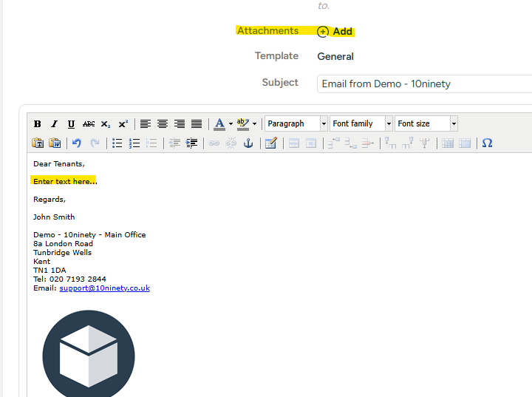The width and height of the screenshot is (532, 397).
Task: Open the support@10ninety.co.uk email link
Action: click(104, 288)
